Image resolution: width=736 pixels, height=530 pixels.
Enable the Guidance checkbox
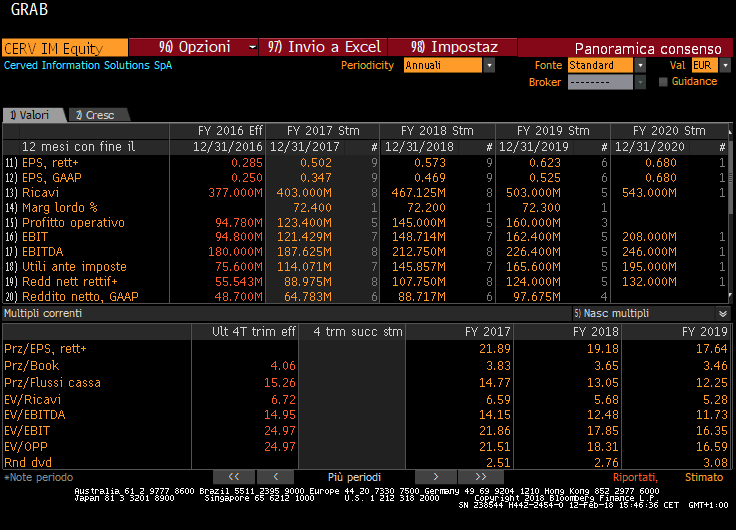[663, 82]
